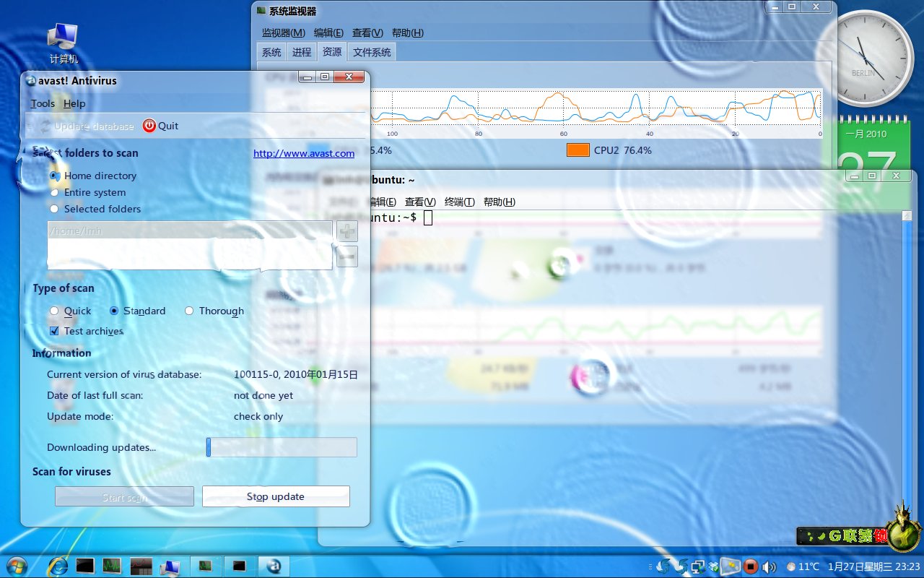Open the network connection tray icon
The width and height of the screenshot is (924, 578).
[x=698, y=566]
